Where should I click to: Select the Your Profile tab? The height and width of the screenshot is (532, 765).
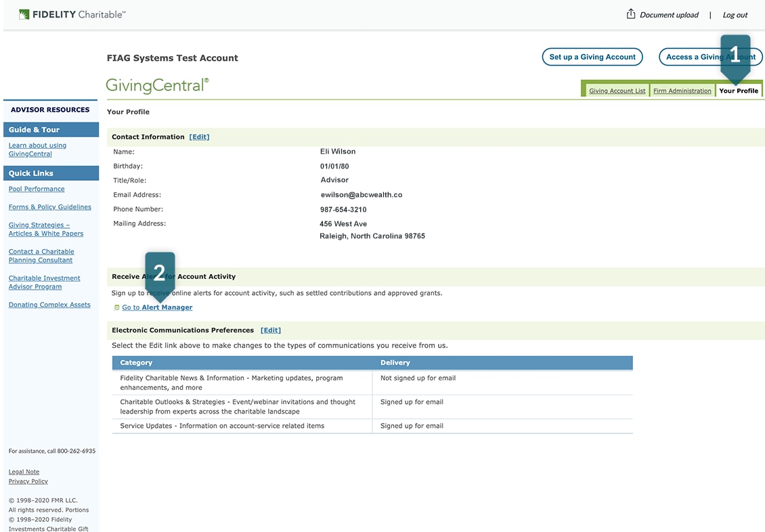[x=738, y=91]
